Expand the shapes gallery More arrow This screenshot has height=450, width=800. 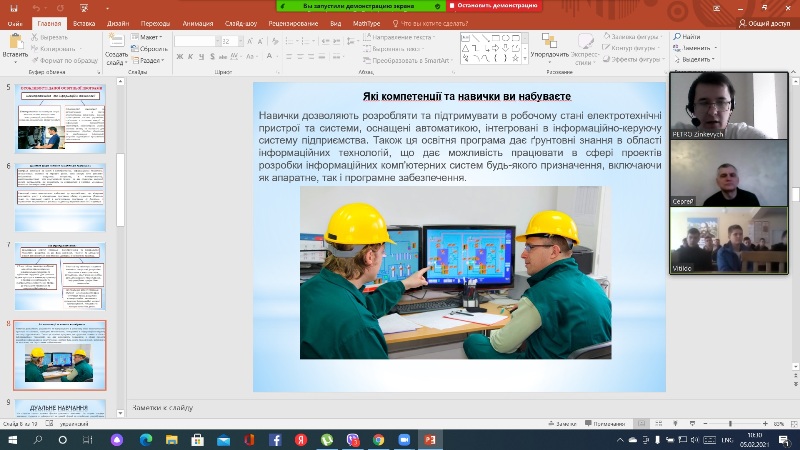click(x=525, y=59)
